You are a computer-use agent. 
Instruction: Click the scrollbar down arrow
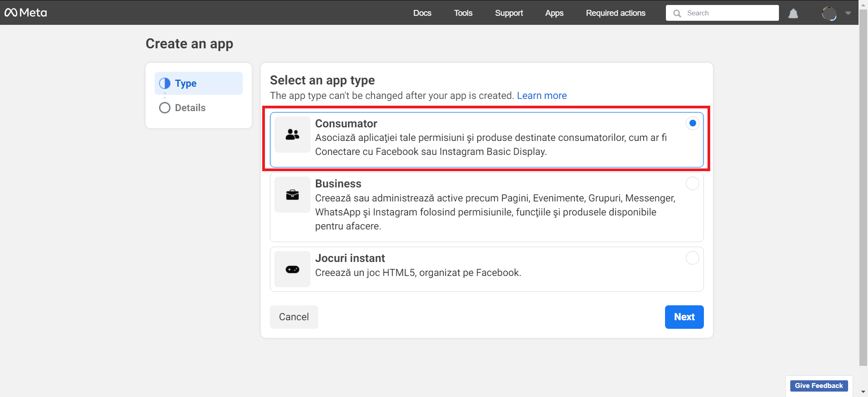(x=863, y=392)
